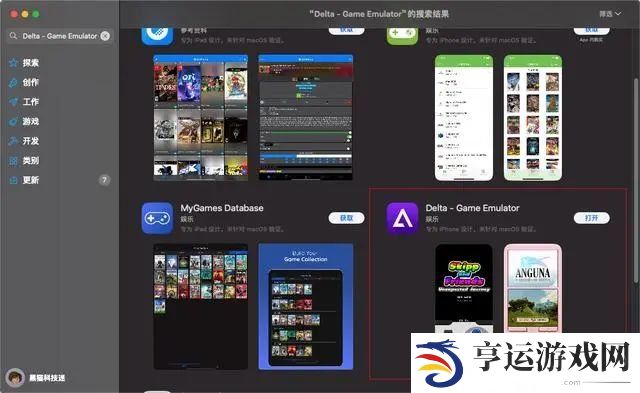This screenshot has height=393, width=640.
Task: Open the Build Your Game Collection screenshot
Action: click(x=306, y=307)
